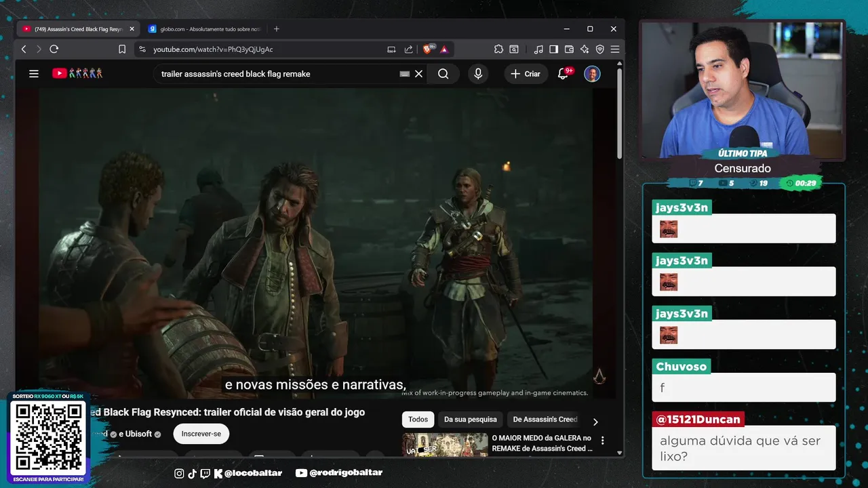
Task: Click the Inscrever-se button
Action: tap(201, 434)
